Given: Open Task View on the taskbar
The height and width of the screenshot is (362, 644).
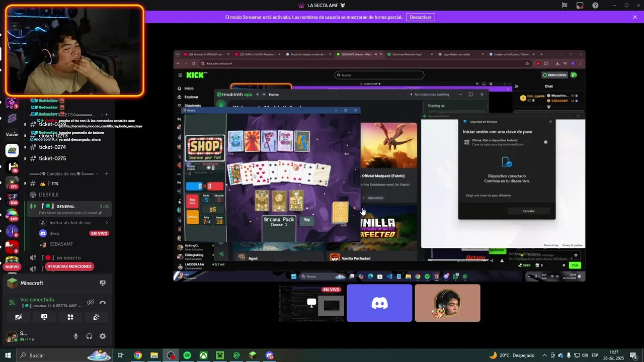Looking at the screenshot, I should click(121, 355).
